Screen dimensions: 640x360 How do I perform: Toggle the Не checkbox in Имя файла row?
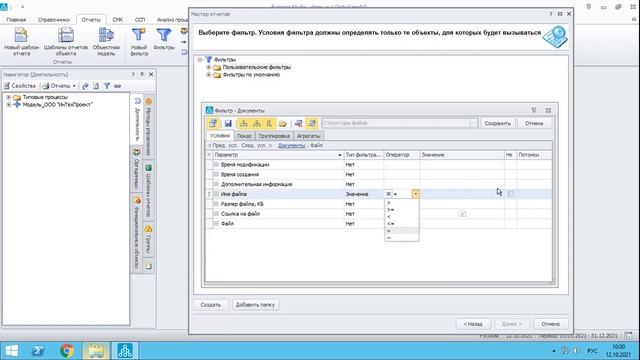(x=510, y=194)
